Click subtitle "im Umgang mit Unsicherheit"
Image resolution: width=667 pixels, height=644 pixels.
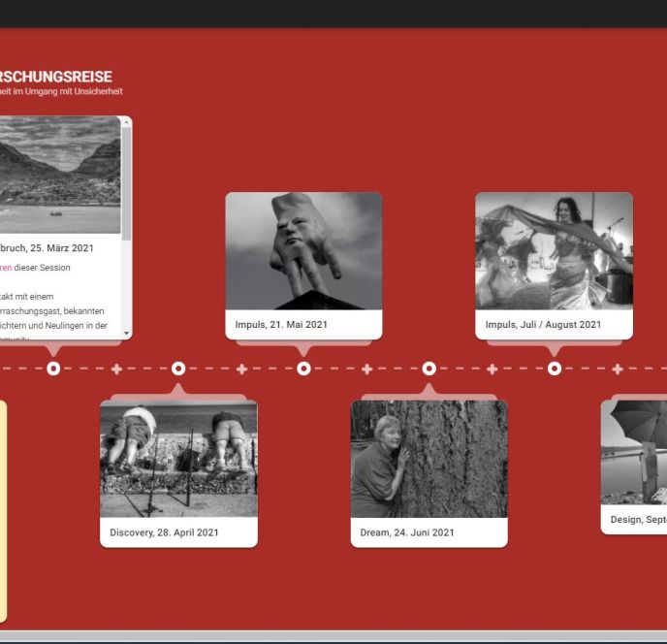pyautogui.click(x=68, y=91)
